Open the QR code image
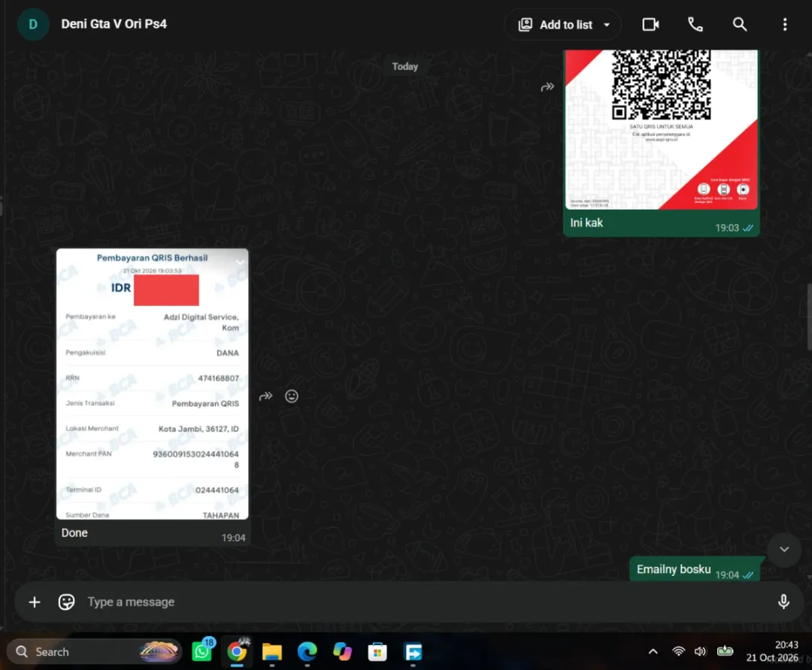Viewport: 812px width, 670px height. coord(661,129)
